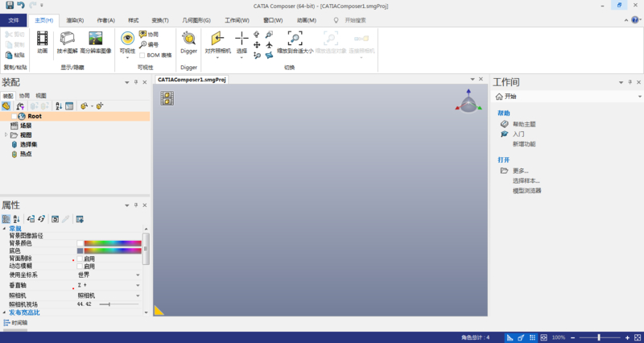Image resolution: width=644 pixels, height=343 pixels.
Task: Switch to the 协同 tab in 装配 panel
Action: [24, 96]
